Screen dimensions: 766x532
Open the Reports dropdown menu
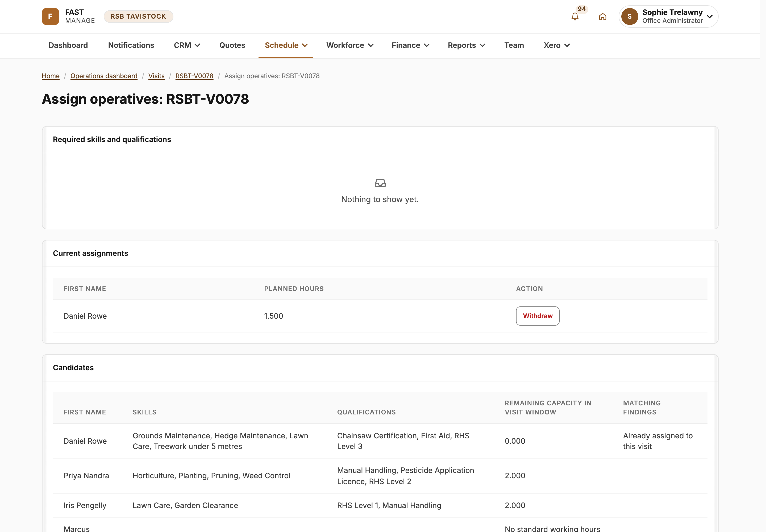466,45
